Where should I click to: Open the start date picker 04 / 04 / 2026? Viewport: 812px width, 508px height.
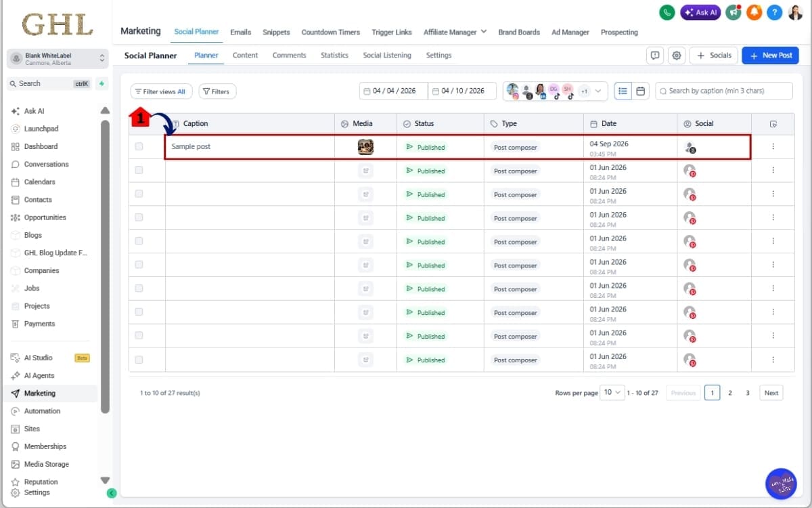click(x=393, y=91)
